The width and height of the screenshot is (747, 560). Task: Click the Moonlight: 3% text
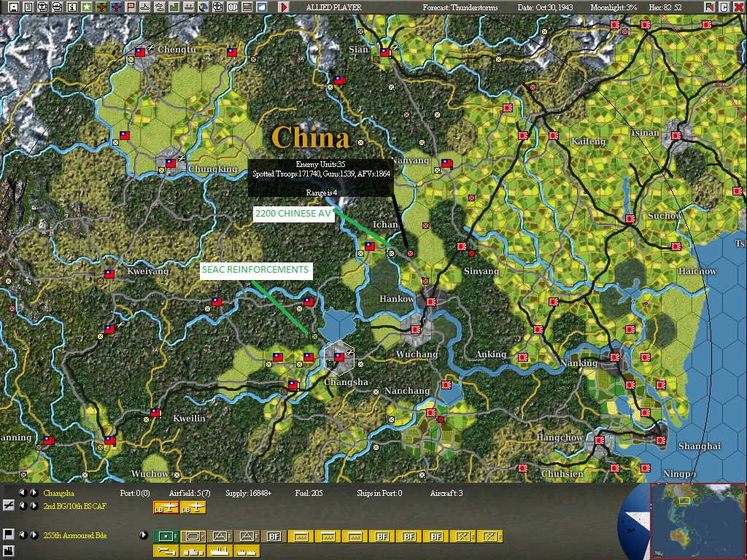tap(614, 7)
